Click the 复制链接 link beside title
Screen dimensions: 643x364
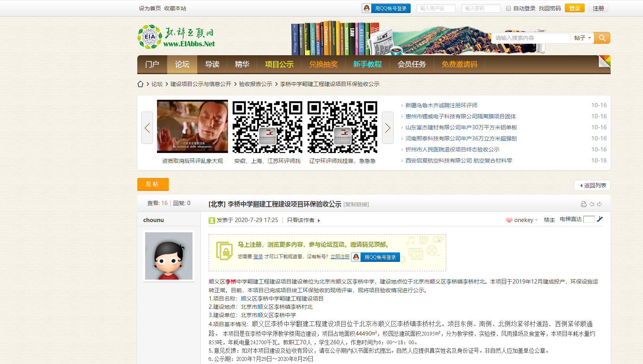(x=356, y=204)
